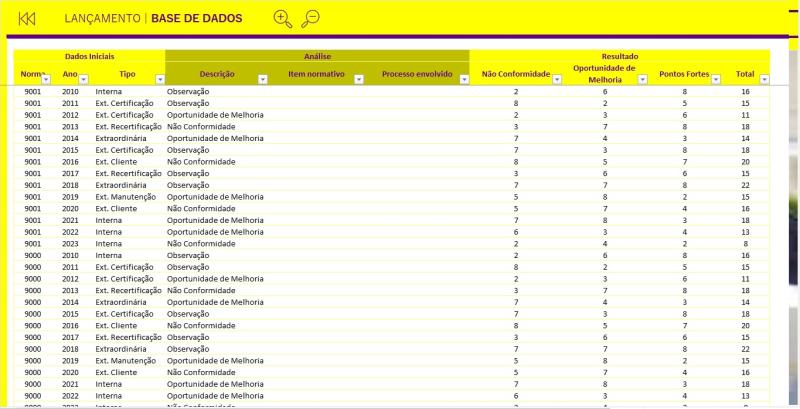This screenshot has width=800, height=409.
Task: Select Total cell 22 in row 9000, 2018
Action: pos(745,349)
